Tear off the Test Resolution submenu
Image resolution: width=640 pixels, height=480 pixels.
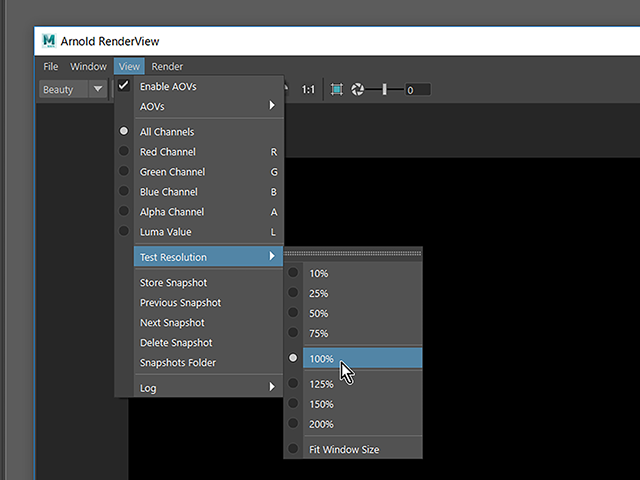click(x=353, y=253)
